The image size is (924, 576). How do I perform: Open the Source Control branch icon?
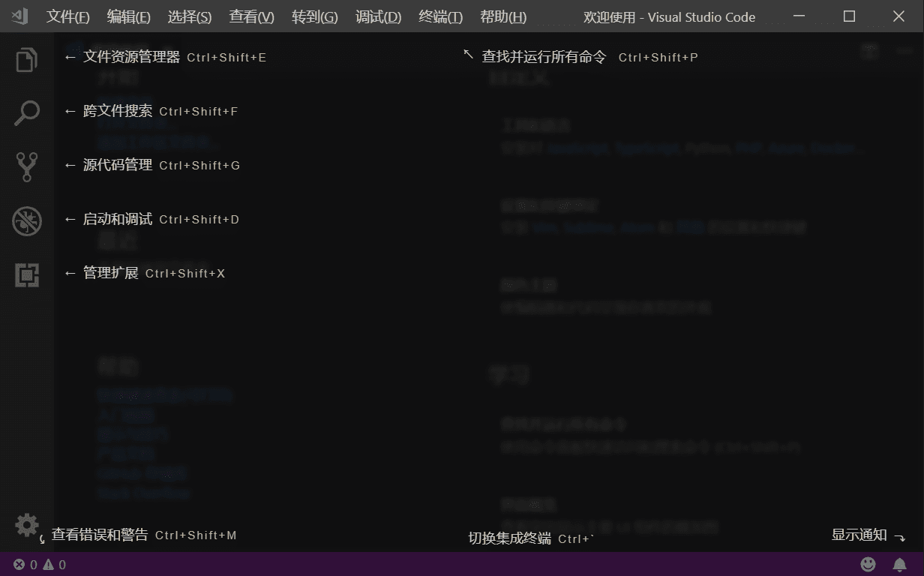point(26,167)
